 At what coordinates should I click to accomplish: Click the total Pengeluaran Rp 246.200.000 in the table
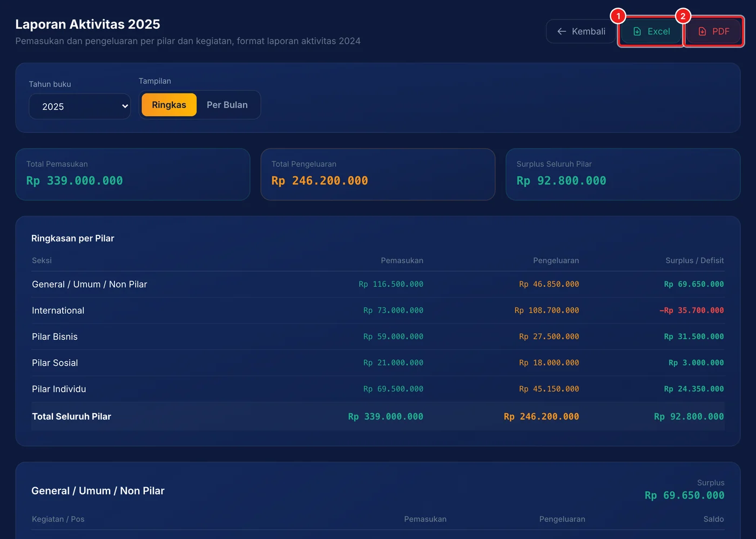coord(541,416)
